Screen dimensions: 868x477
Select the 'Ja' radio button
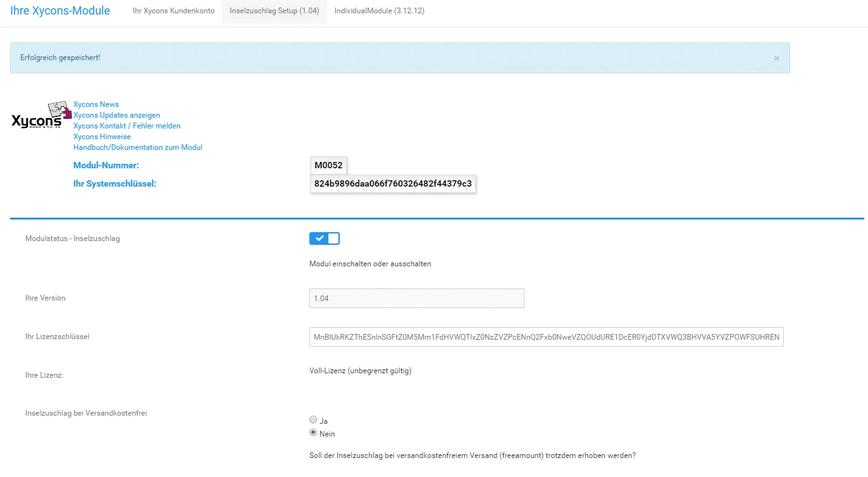tap(313, 420)
